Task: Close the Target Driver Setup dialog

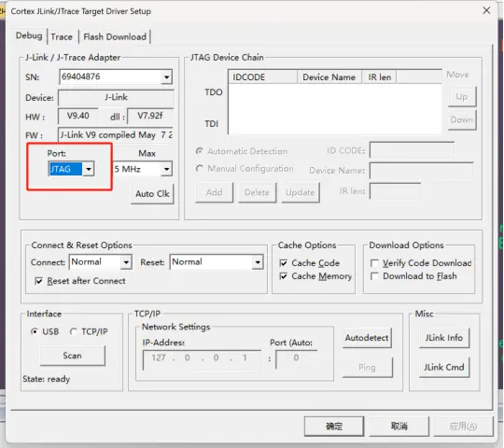Action: coord(486,10)
